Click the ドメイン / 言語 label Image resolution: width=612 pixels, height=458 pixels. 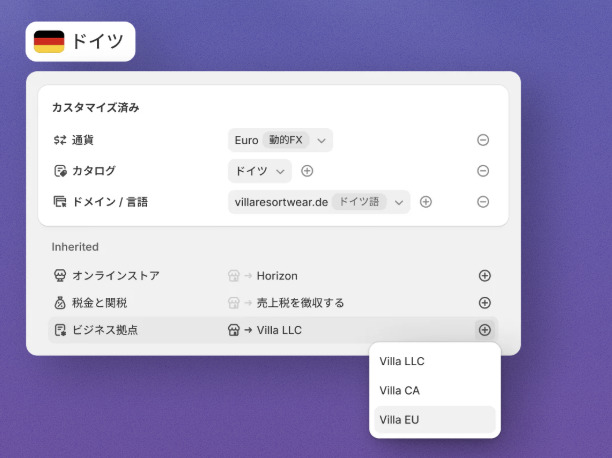click(110, 202)
